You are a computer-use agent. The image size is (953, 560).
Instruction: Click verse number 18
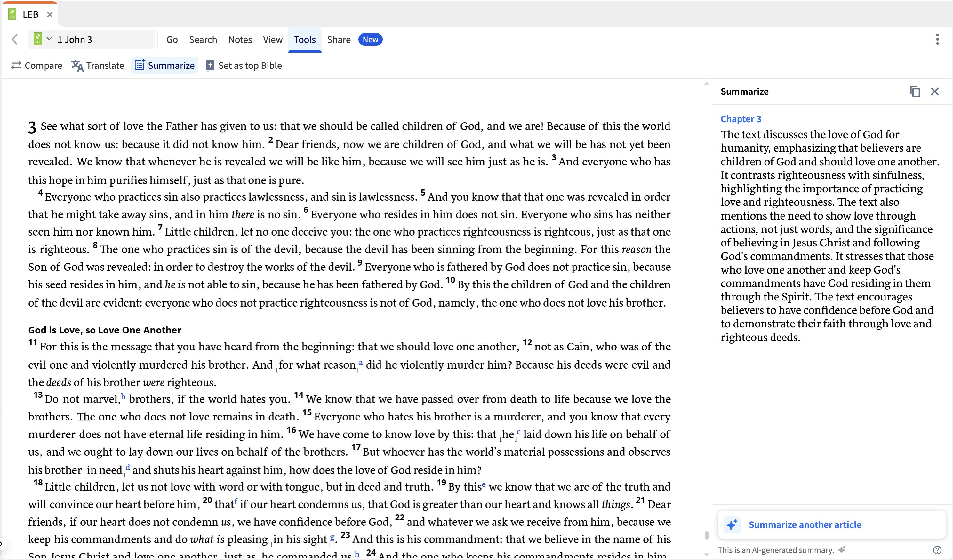[38, 483]
